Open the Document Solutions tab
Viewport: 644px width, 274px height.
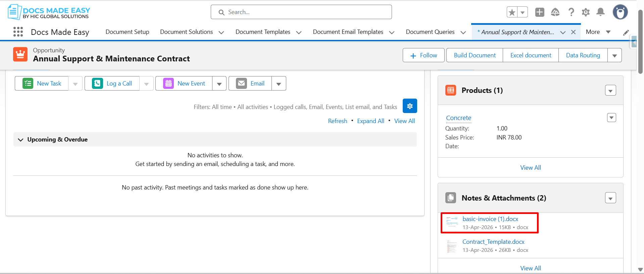[x=186, y=32]
